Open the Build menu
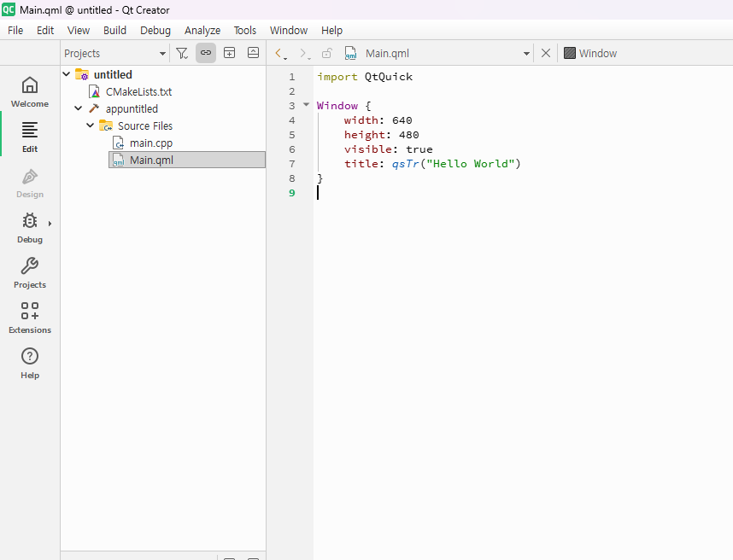 coord(114,30)
